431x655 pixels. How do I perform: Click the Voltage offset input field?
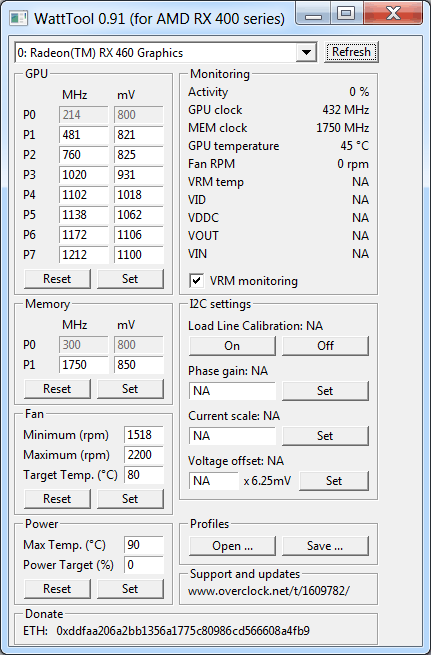pos(214,481)
